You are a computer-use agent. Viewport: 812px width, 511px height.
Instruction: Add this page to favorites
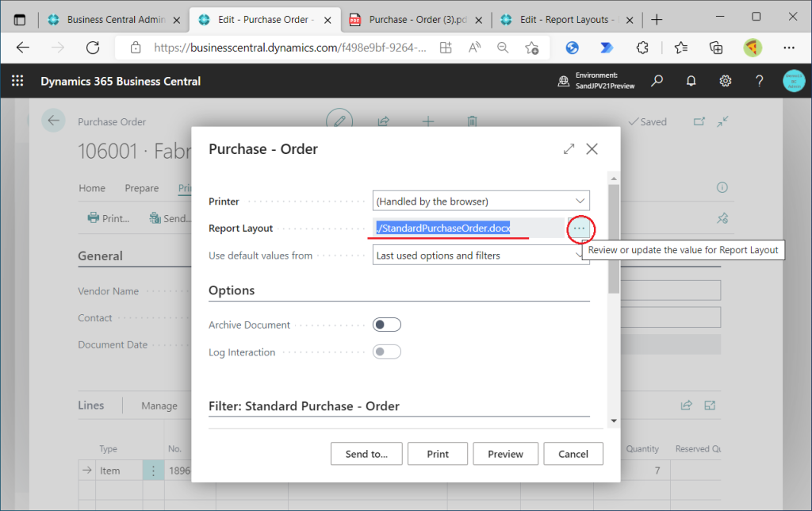click(x=531, y=48)
